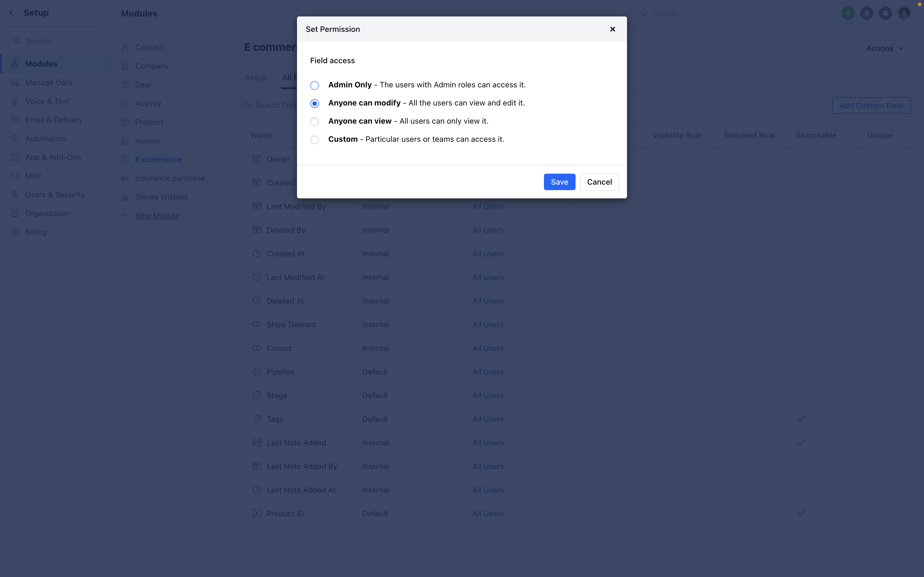Open the notifications bell icon
The image size is (924, 577).
(x=885, y=13)
